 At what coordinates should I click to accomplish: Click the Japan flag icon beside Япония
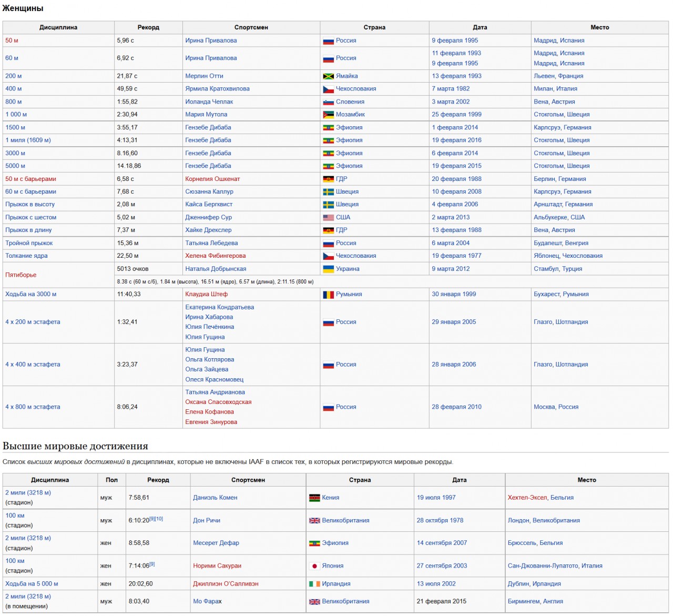[314, 566]
